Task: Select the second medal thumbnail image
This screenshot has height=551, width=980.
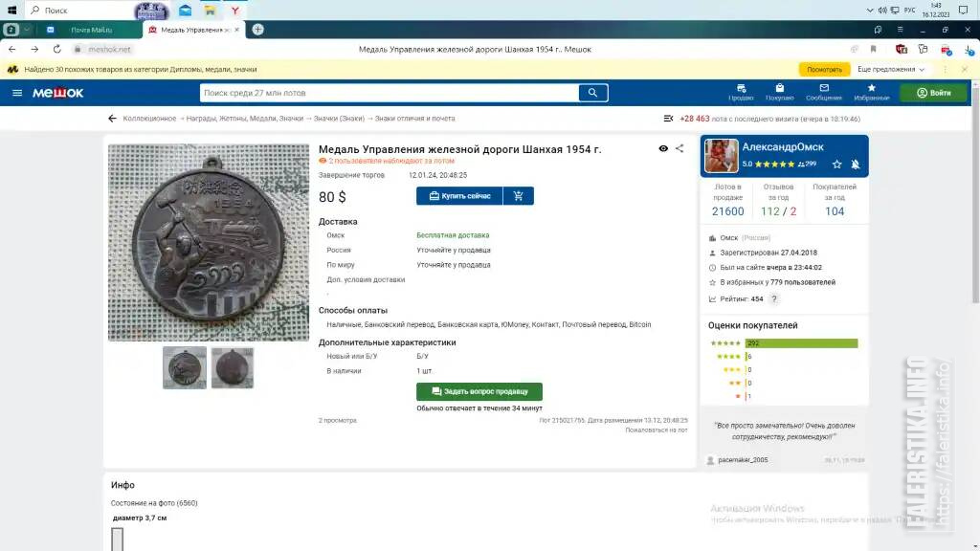Action: [233, 368]
